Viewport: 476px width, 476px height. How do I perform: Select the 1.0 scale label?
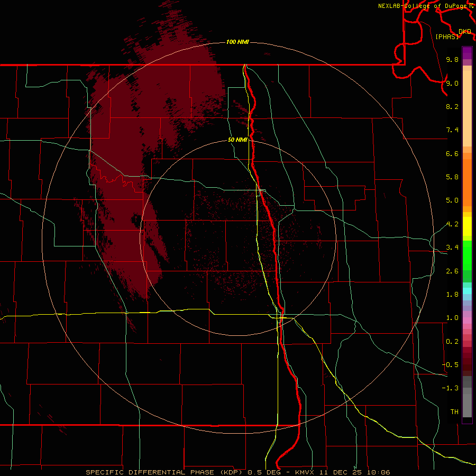pos(452,318)
